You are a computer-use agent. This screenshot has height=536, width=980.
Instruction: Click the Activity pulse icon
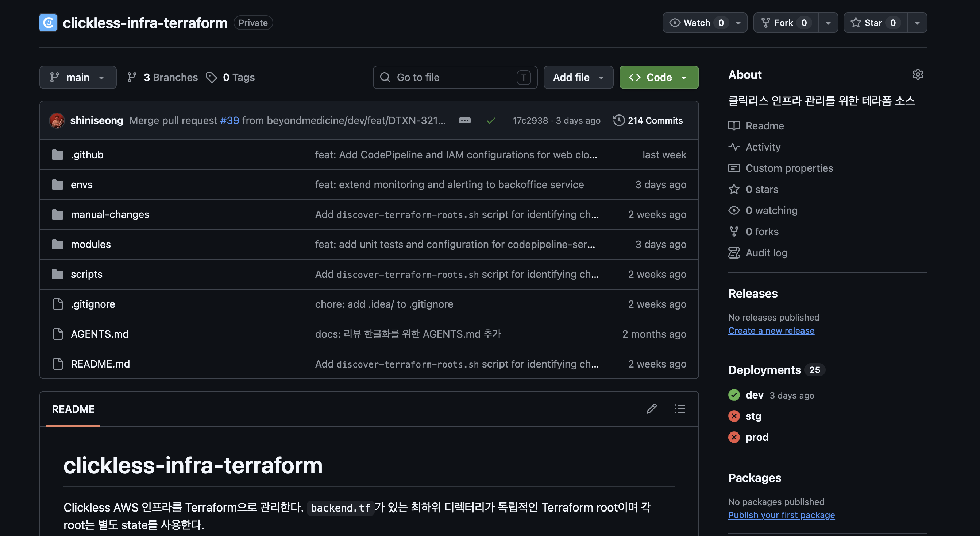[x=734, y=147]
